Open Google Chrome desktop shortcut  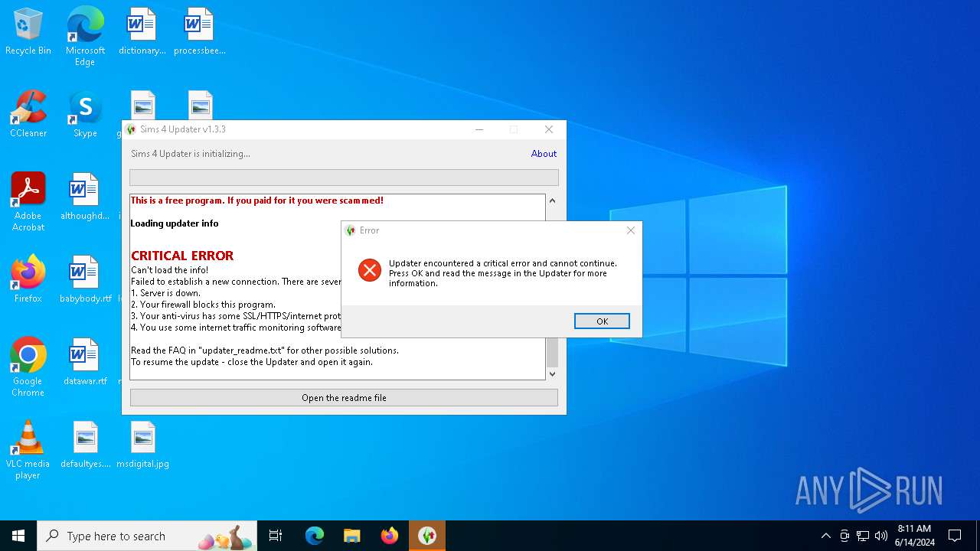[x=28, y=367]
